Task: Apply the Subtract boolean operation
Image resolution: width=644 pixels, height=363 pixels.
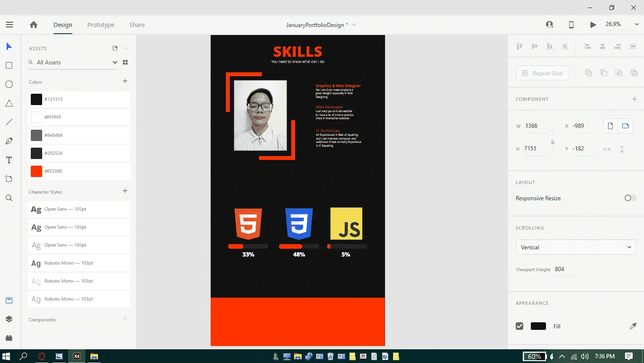Action: 604,73
